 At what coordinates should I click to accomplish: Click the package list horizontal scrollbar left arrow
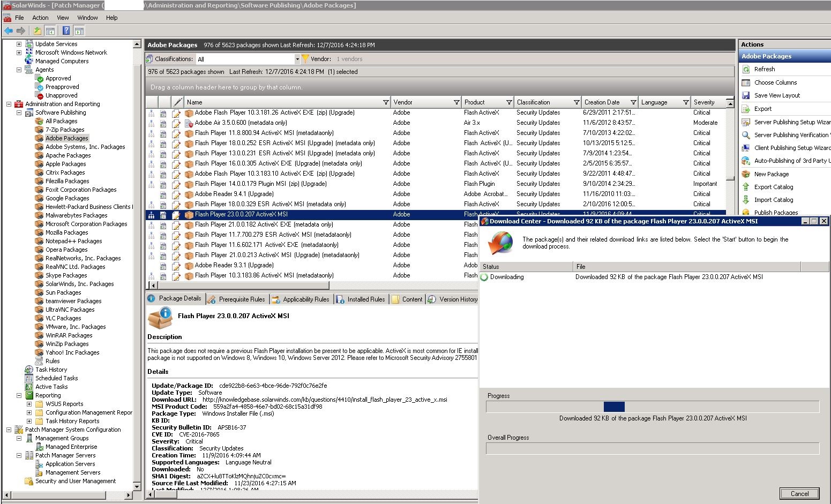coord(154,285)
